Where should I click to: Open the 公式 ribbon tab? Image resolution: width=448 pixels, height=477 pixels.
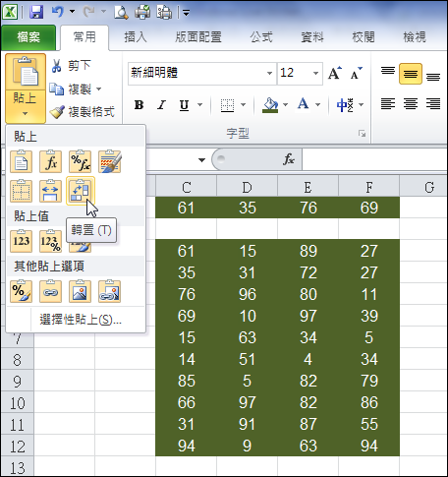tap(261, 37)
